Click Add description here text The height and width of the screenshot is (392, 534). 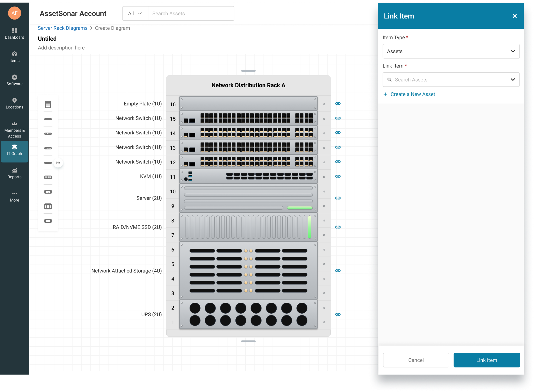(x=61, y=48)
